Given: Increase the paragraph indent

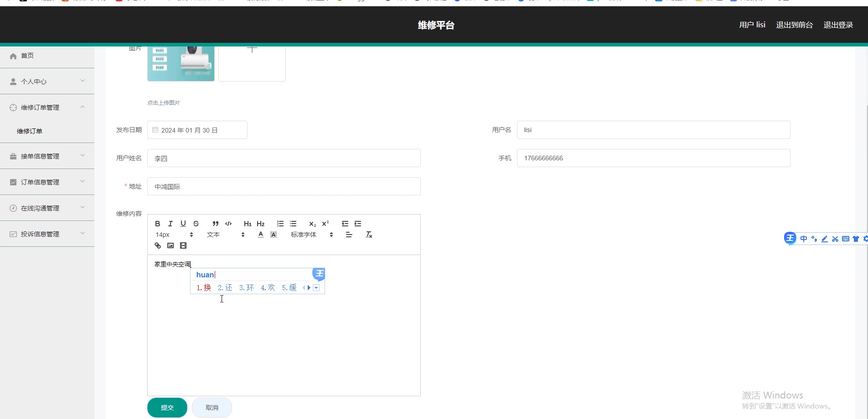Looking at the screenshot, I should coord(358,224).
